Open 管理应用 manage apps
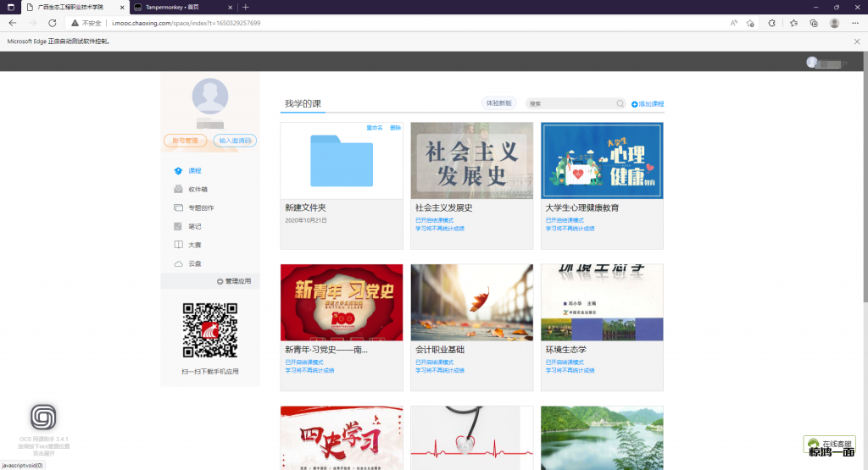This screenshot has height=470, width=868. (233, 280)
